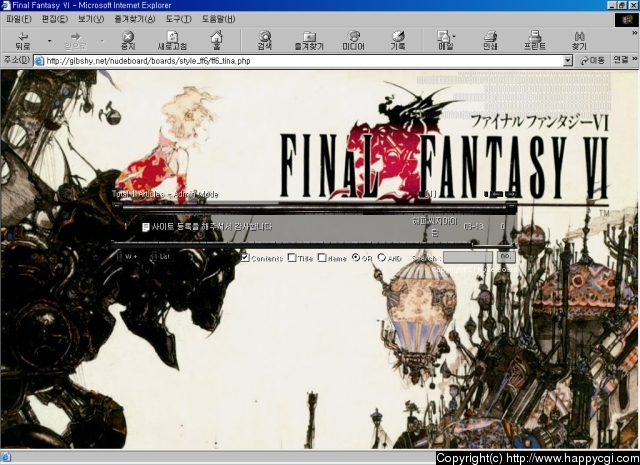Open the 검색 search pane
This screenshot has height=465, width=640.
[265, 41]
